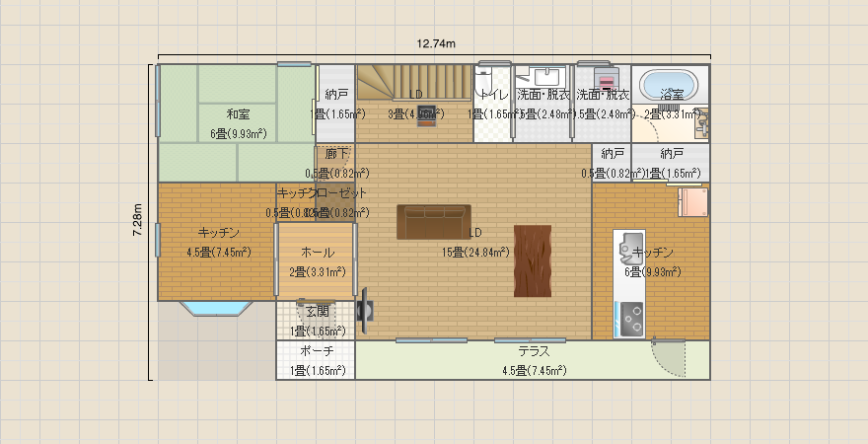Click the bay window below the left キッチン
The width and height of the screenshot is (868, 444).
(217, 308)
